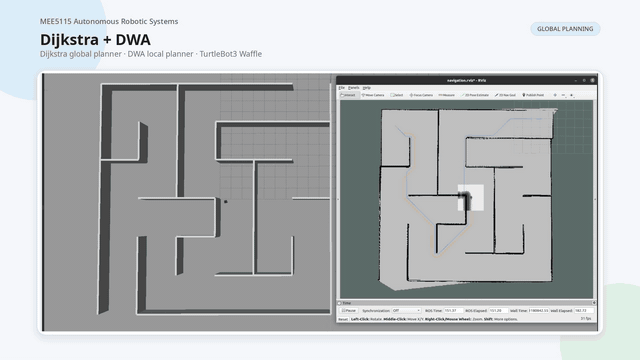Click the ROS Time field
The width and height of the screenshot is (640, 360).
[453, 311]
